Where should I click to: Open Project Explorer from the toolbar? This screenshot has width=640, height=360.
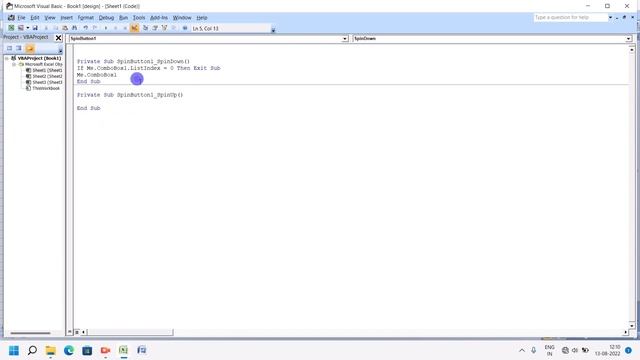tap(145, 28)
